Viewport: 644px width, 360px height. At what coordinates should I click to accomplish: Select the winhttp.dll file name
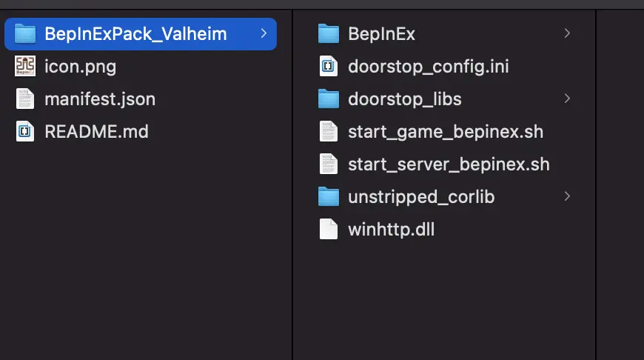pos(391,230)
